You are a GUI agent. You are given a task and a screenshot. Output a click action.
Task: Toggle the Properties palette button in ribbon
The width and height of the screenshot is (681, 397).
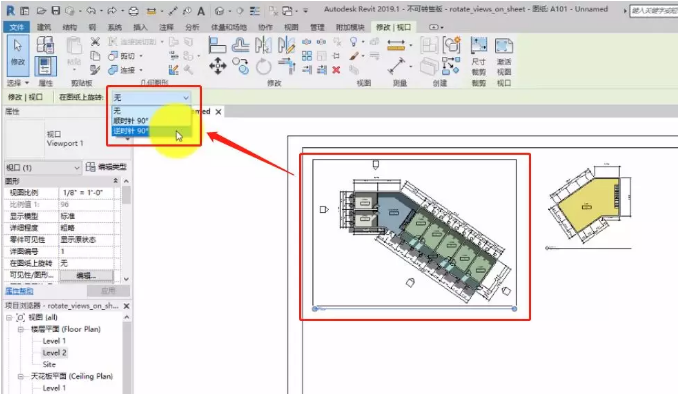pos(45,66)
